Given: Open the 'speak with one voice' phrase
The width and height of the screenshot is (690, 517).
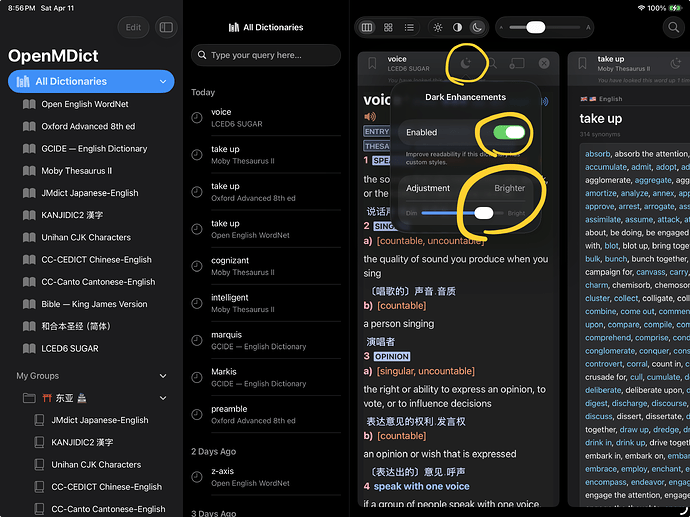Looking at the screenshot, I should (421, 486).
